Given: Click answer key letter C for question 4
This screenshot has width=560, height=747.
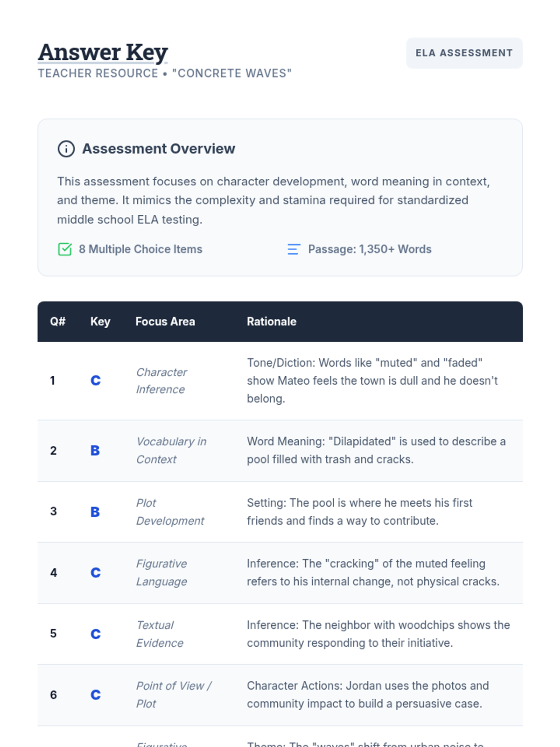Looking at the screenshot, I should [x=96, y=572].
